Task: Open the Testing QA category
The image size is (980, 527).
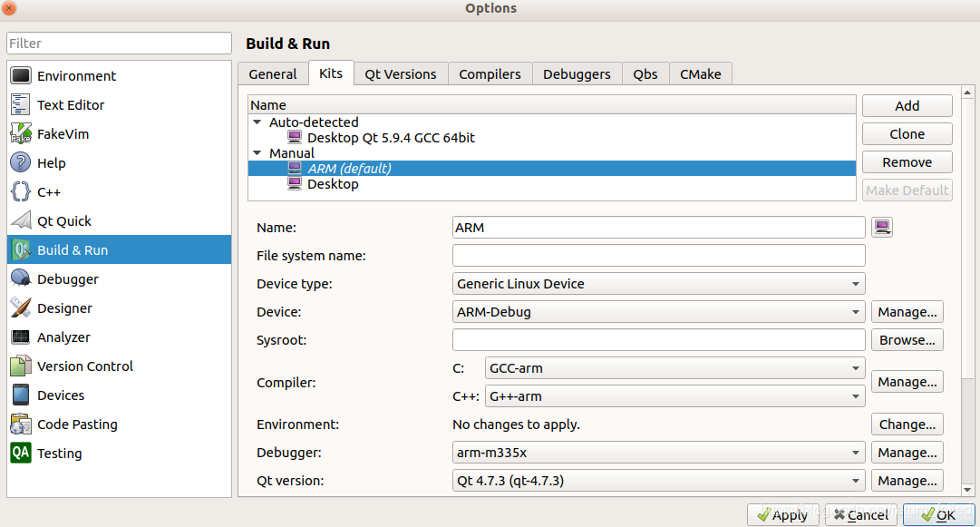Action: (119, 454)
